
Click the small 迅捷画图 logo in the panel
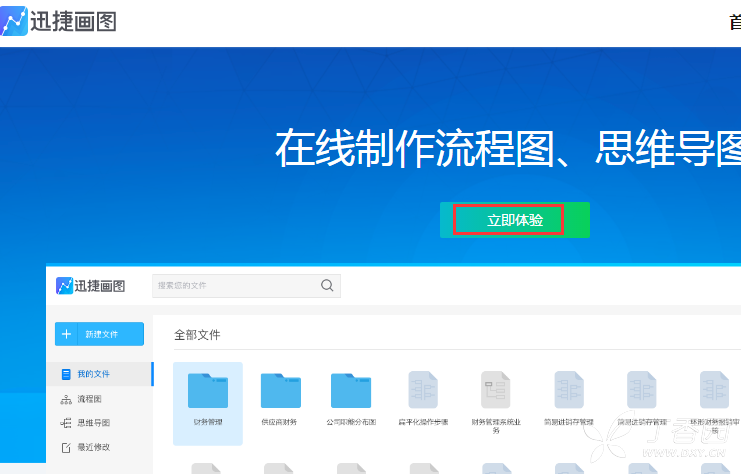pos(90,286)
